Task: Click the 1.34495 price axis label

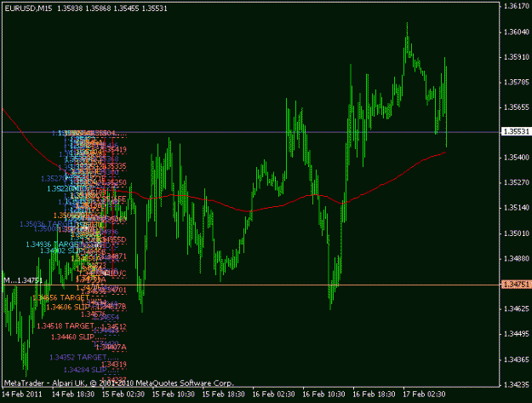Action: pos(517,334)
